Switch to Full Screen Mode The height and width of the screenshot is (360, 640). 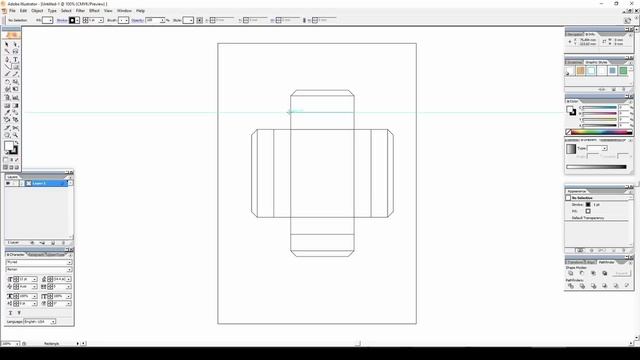coord(17,167)
